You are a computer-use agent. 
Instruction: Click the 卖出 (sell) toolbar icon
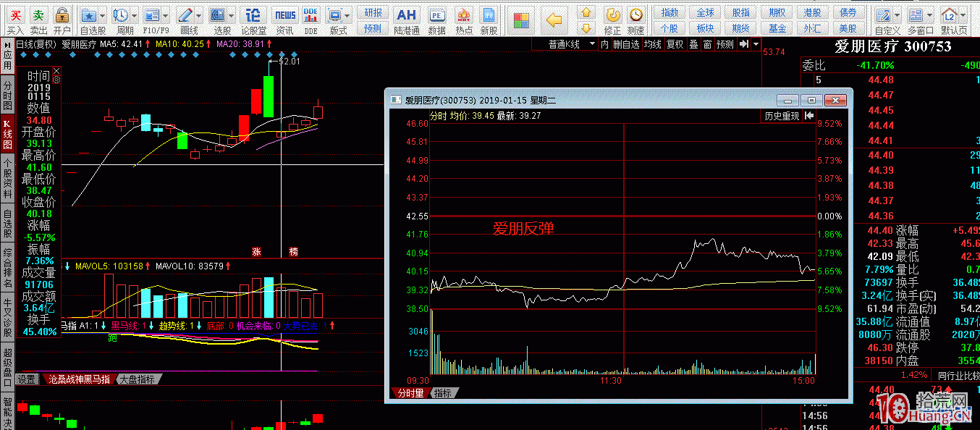(x=39, y=15)
